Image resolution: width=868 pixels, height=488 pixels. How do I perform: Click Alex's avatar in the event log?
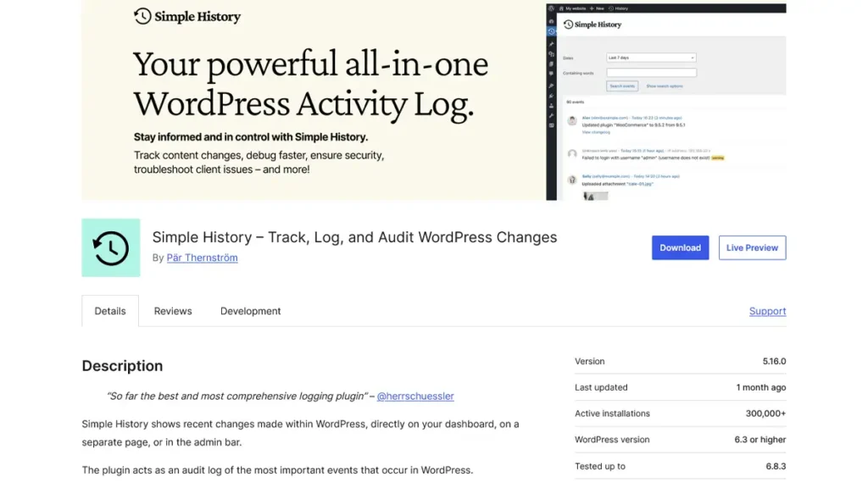pos(573,121)
